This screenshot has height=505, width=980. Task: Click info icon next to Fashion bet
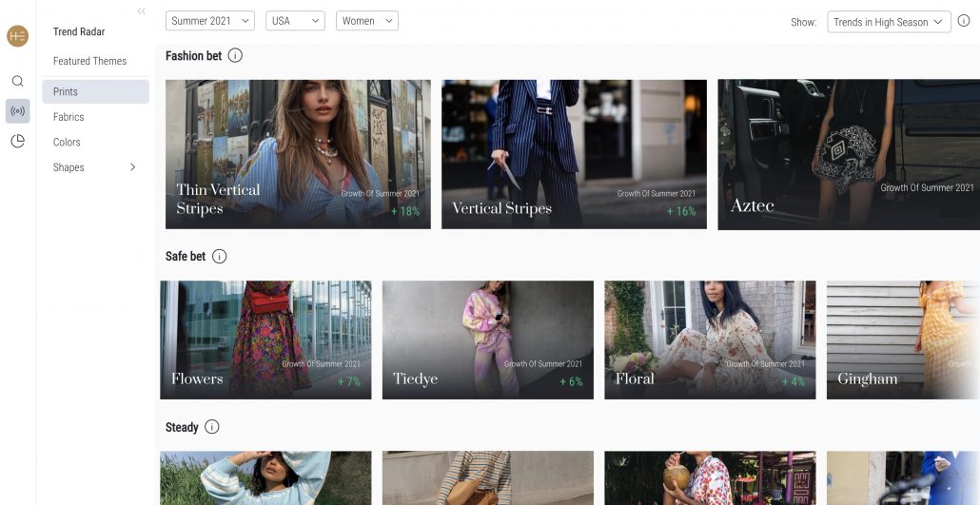[235, 55]
